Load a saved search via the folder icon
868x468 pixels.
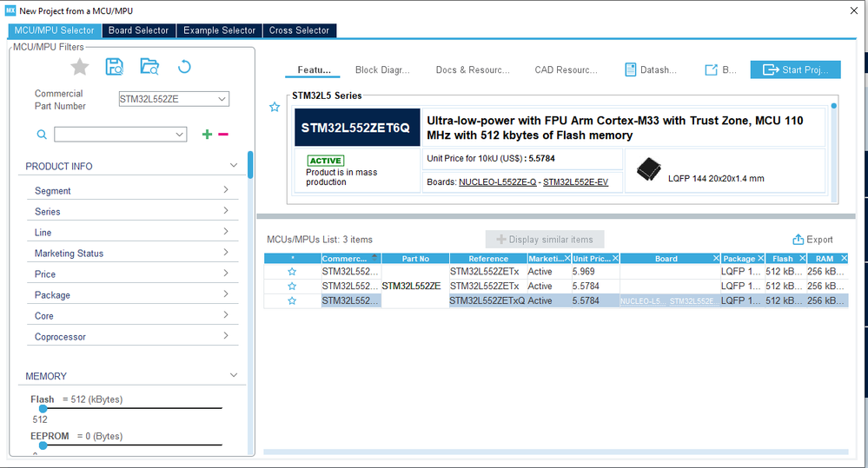tap(149, 67)
